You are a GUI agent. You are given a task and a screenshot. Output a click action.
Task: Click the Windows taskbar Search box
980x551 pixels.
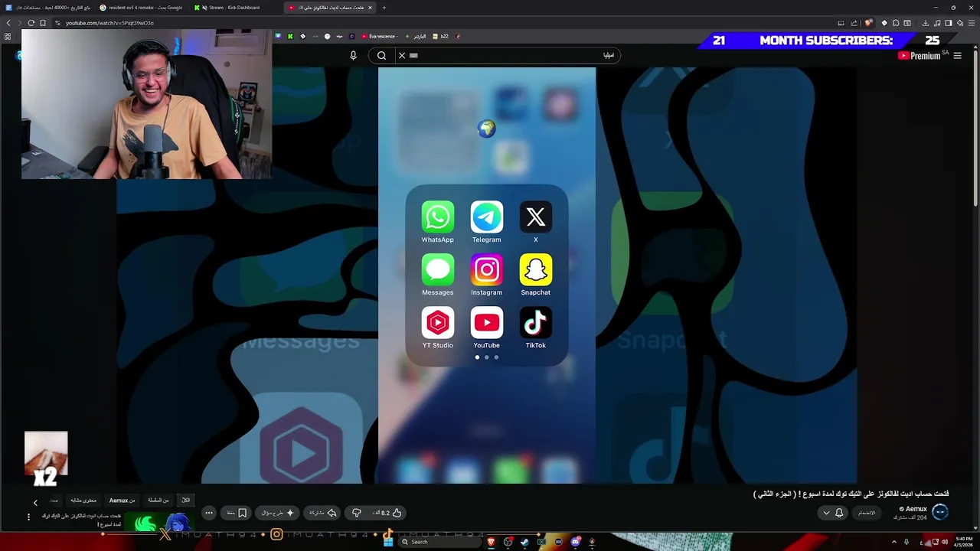click(x=439, y=542)
